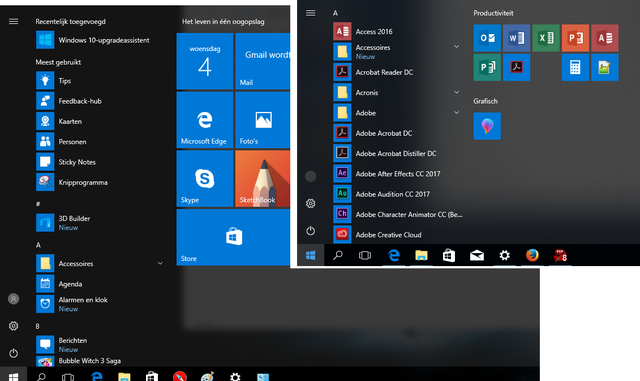Viewport: 640px width, 381px height.
Task: Open the PowerPoint tile
Action: pyautogui.click(x=575, y=38)
